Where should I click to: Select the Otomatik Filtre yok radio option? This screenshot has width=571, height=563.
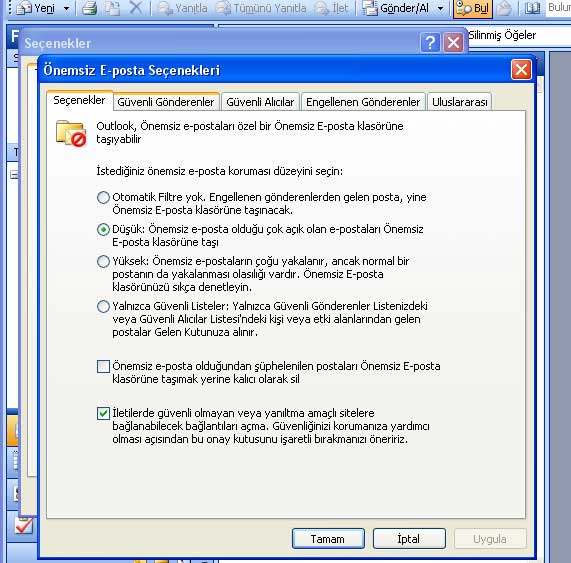point(103,197)
